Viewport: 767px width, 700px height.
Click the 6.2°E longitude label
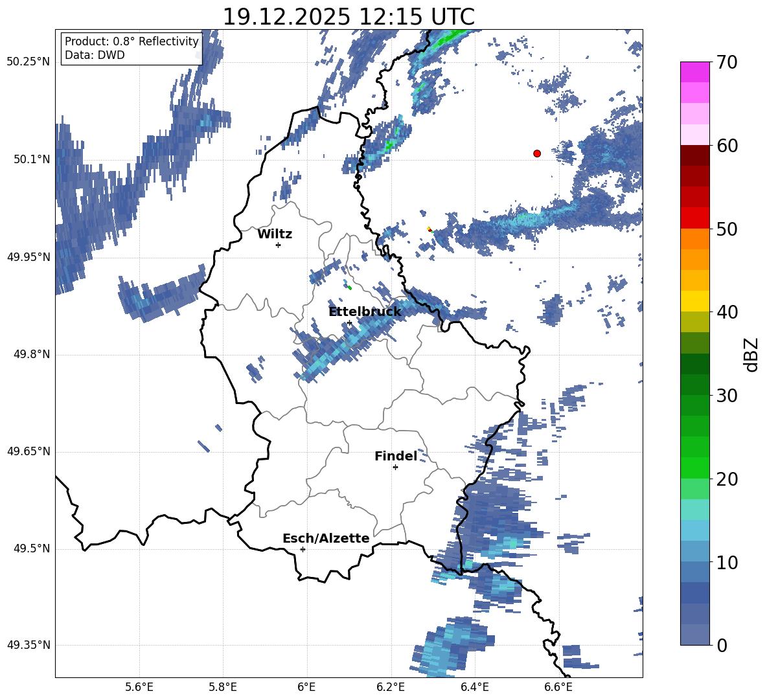click(x=391, y=687)
